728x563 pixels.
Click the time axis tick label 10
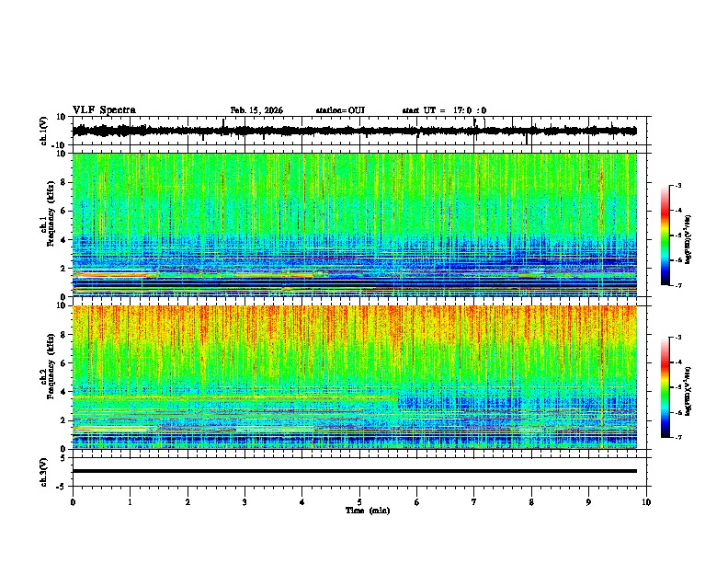pyautogui.click(x=646, y=502)
